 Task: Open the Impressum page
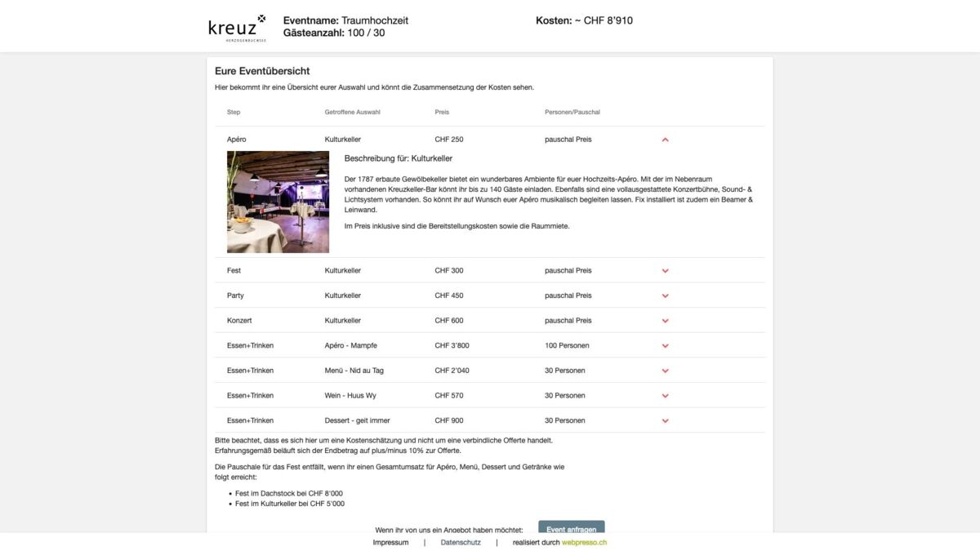pos(391,541)
